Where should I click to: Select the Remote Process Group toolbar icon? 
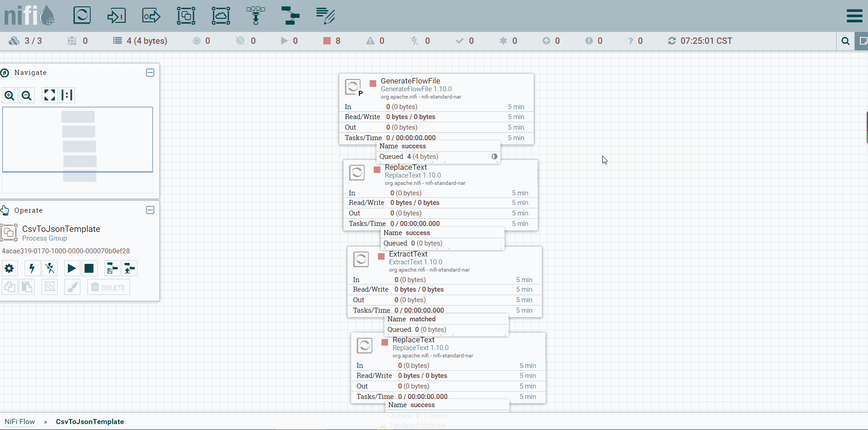[x=221, y=16]
